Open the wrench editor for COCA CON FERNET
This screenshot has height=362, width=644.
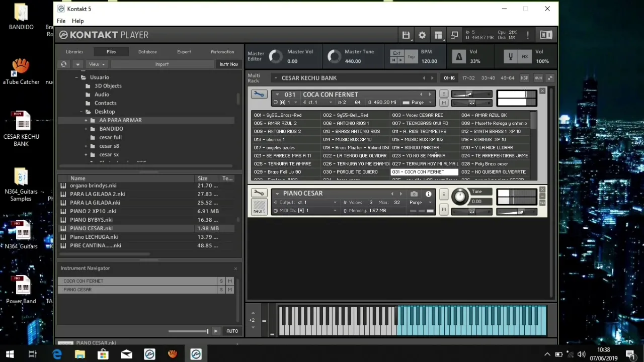(259, 95)
